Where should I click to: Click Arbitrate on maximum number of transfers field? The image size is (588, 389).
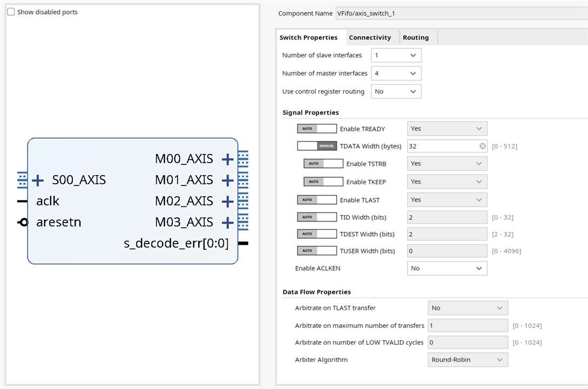tap(468, 326)
